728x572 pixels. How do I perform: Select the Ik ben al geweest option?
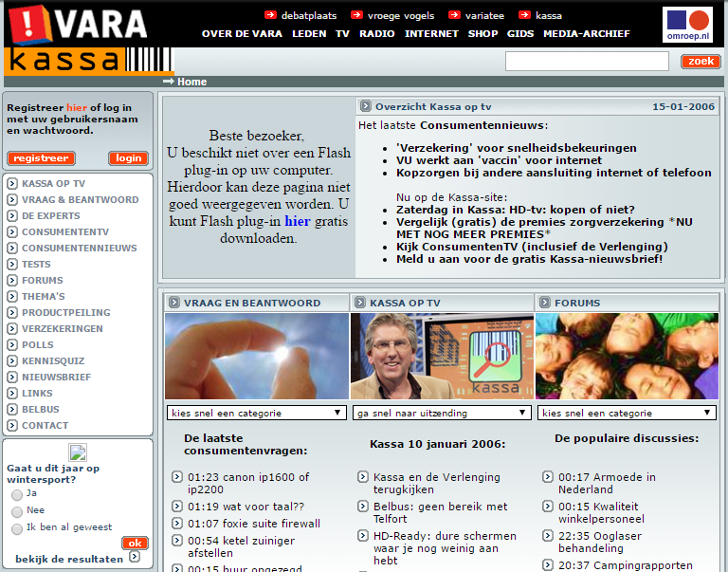pos(17,529)
